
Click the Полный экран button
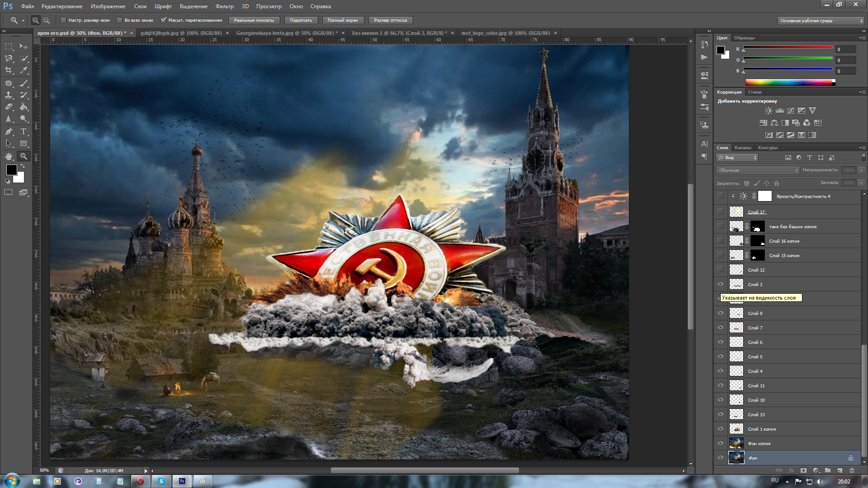pos(342,20)
